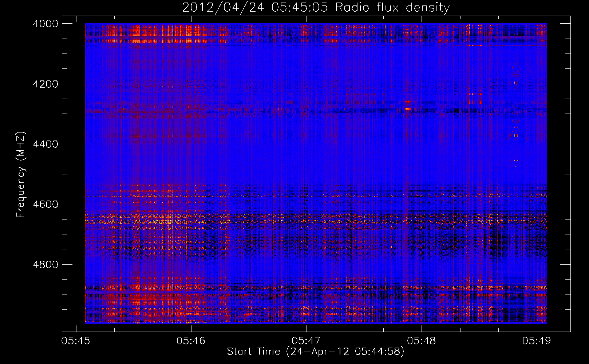Screen dimensions: 589x364
Task: Click the 05:45 time axis label
Action: [x=76, y=341]
